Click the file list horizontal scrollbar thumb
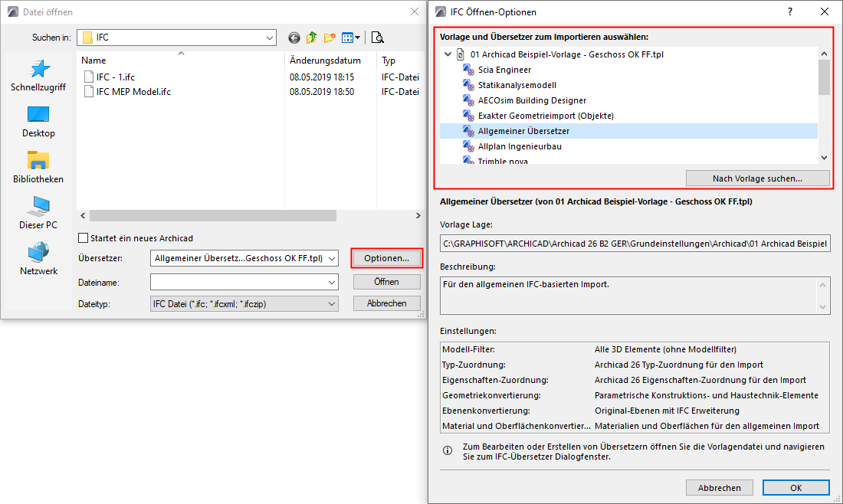The width and height of the screenshot is (843, 504). [213, 215]
